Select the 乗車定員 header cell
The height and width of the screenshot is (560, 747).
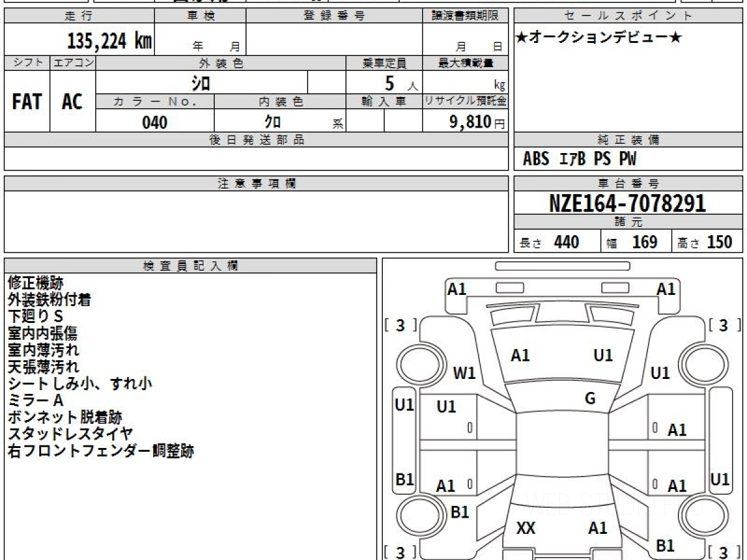(384, 63)
